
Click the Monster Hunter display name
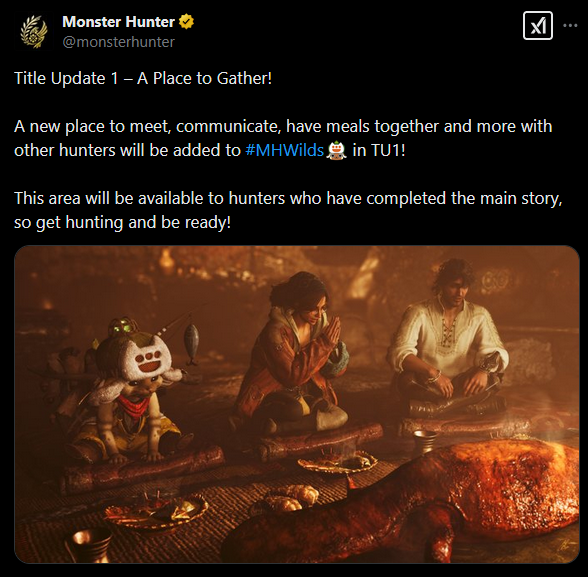(x=118, y=22)
